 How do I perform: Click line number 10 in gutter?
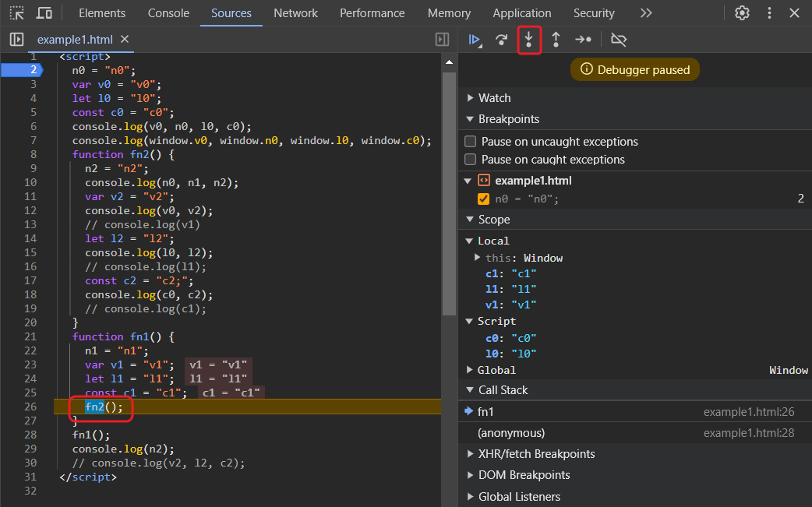[30, 183]
